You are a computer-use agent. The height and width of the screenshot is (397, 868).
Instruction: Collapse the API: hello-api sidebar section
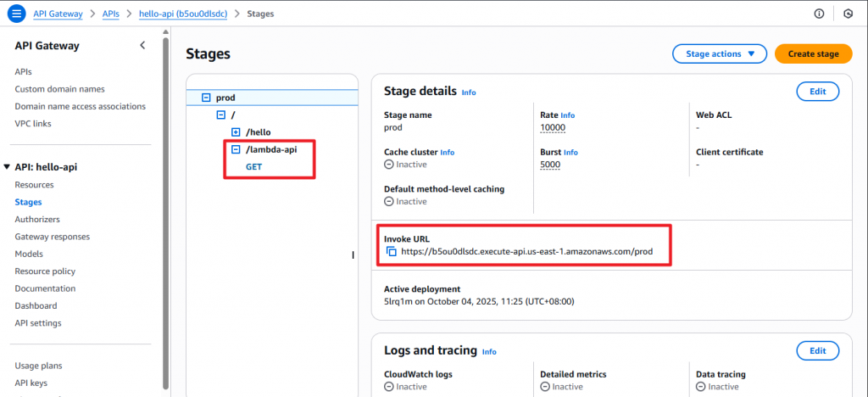coord(8,167)
